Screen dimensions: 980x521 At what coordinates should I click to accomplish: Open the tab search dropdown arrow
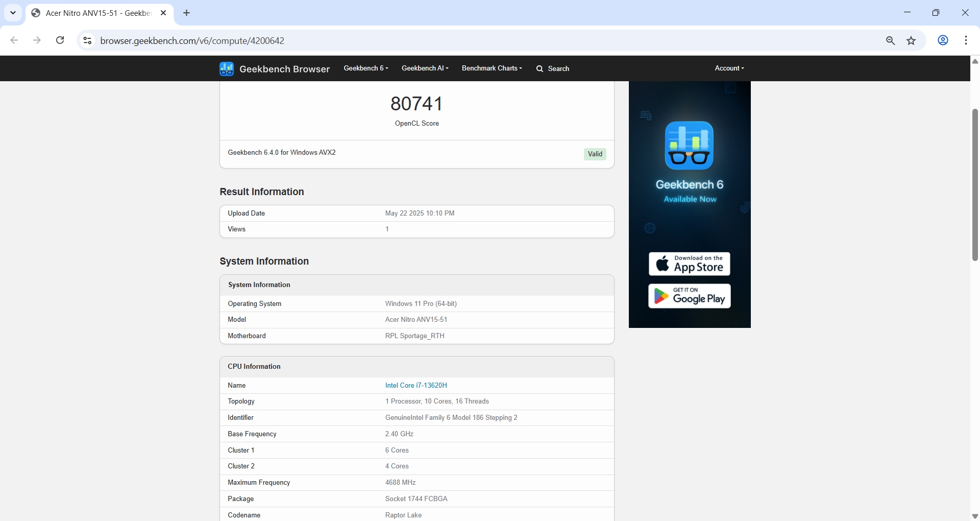click(13, 13)
